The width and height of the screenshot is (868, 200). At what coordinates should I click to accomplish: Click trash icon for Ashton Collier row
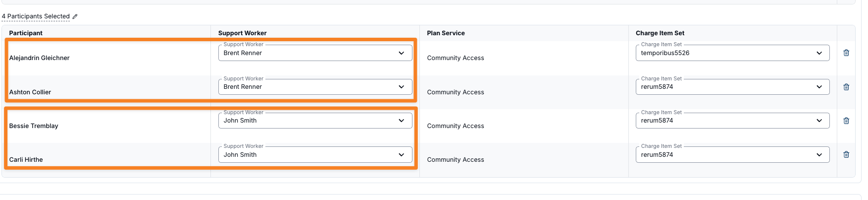846,87
